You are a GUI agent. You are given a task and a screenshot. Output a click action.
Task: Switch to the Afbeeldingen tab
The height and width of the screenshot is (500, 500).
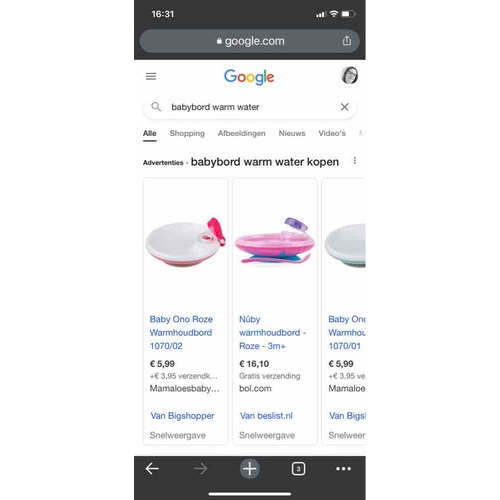(242, 133)
